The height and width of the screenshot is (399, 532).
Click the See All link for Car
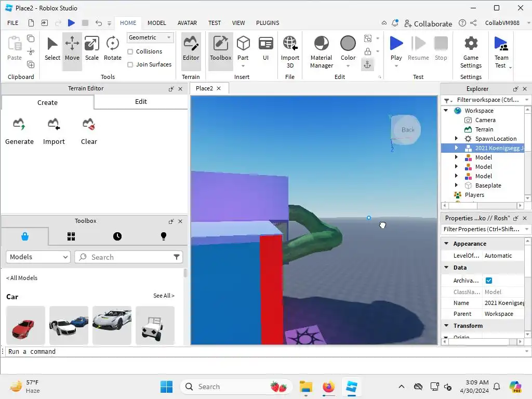[164, 296]
